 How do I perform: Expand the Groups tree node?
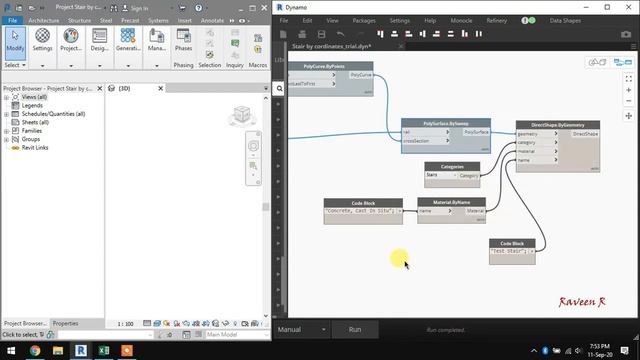pos(7,140)
